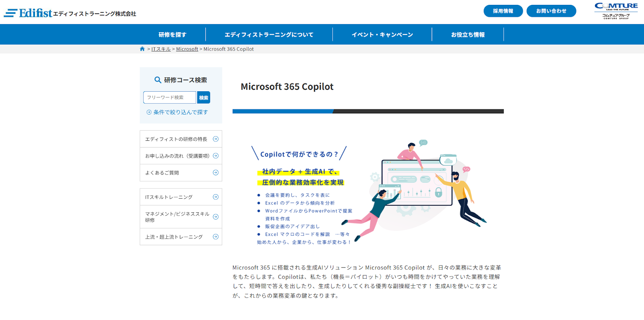Viewport: 644px width, 320px height.
Task: Click the arrow icon on 上流・超上流トレーニング row
Action: tap(216, 237)
